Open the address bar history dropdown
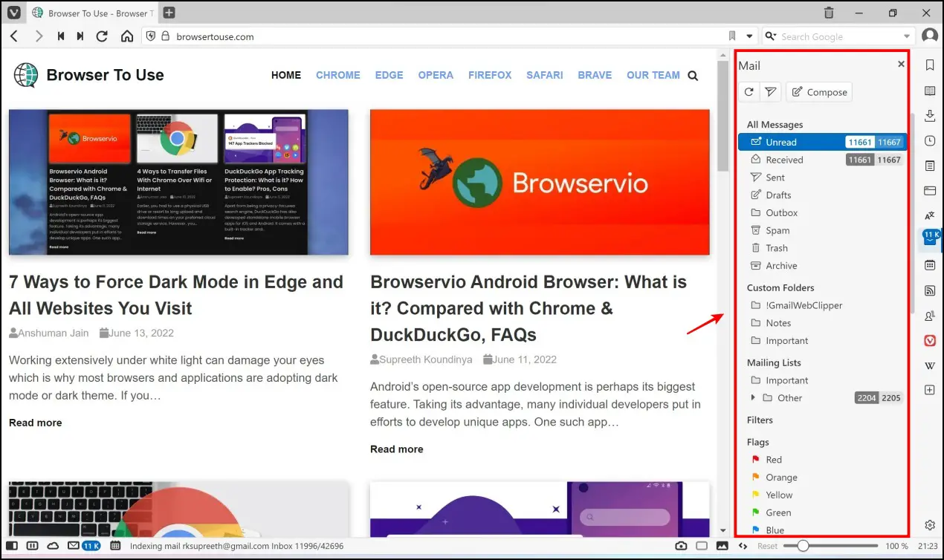The image size is (944, 560). (749, 36)
